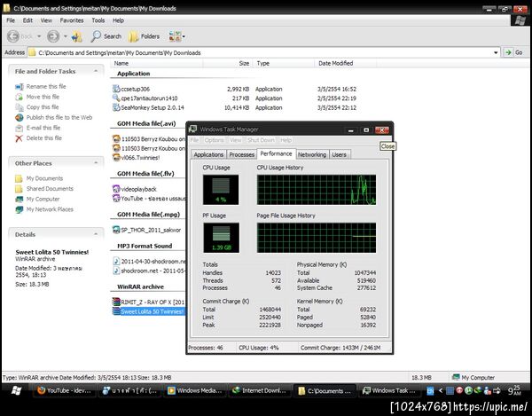Expand hidden system tray icons arrow
The image size is (532, 416).
click(x=441, y=390)
